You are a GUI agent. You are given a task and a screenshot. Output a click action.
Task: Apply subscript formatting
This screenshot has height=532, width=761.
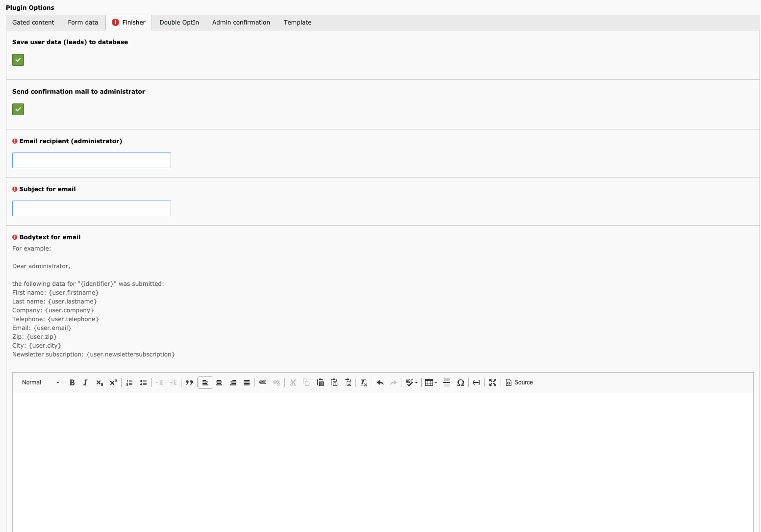click(100, 382)
